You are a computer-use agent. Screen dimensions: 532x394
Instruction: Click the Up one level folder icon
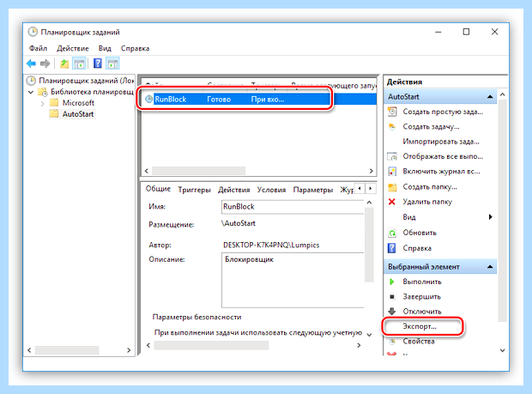click(64, 64)
